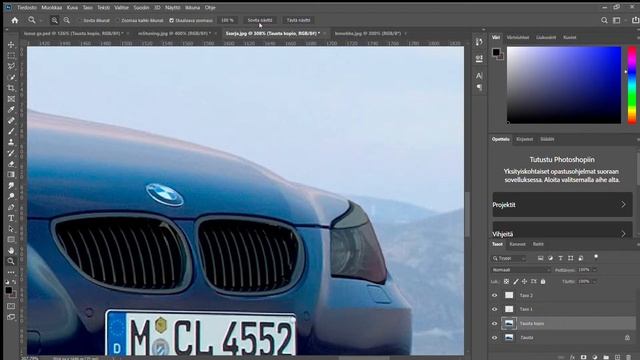
Task: Select the Path Selection tool
Action: coord(11,229)
